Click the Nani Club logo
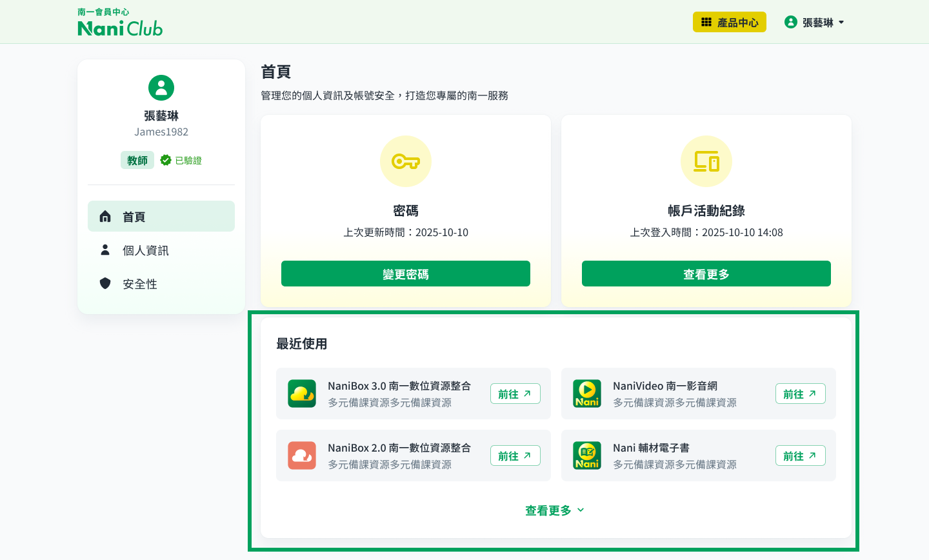 click(120, 22)
